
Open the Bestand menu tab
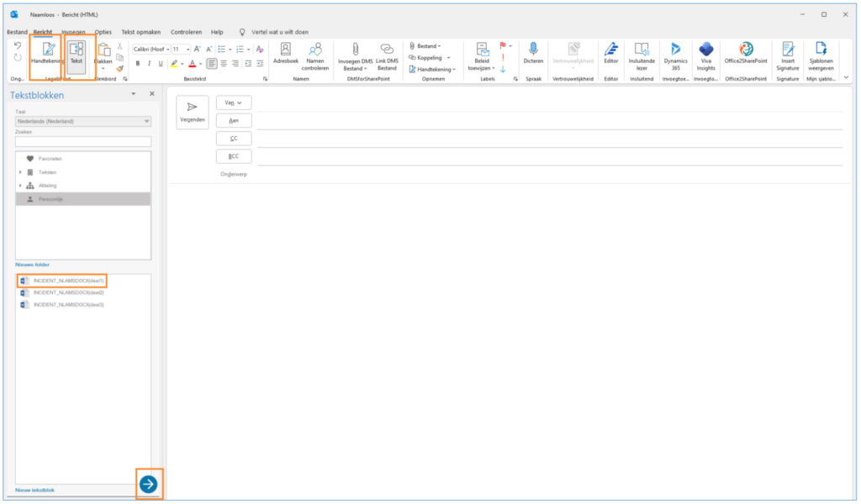click(x=17, y=32)
